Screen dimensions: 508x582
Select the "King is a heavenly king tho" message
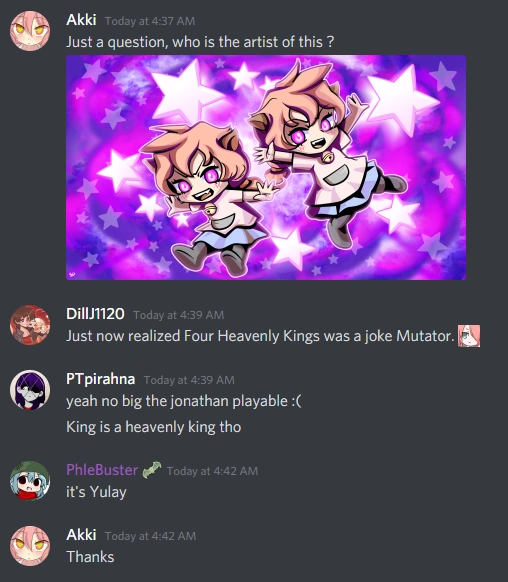[x=154, y=427]
